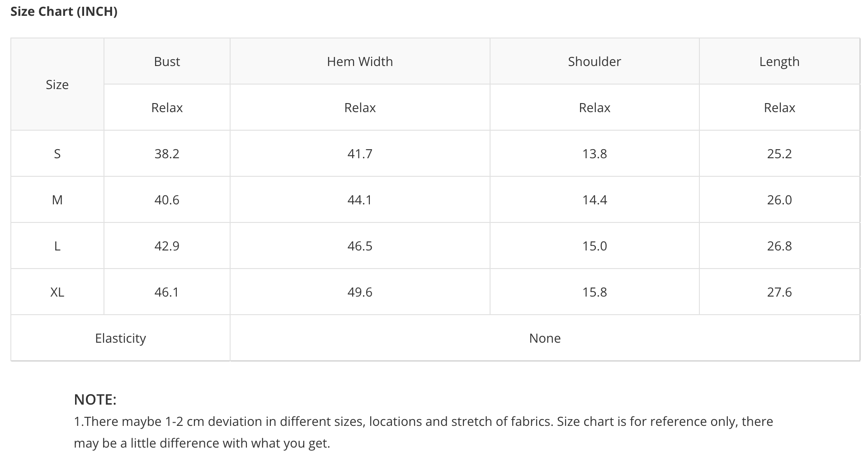The image size is (868, 453).
Task: Select shoulder value 15.0 for size L
Action: click(594, 246)
